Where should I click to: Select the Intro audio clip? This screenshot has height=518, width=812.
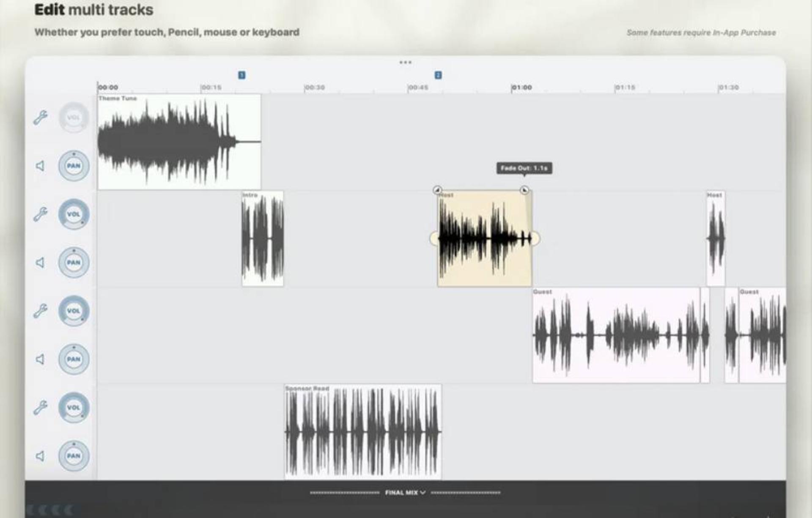click(263, 238)
